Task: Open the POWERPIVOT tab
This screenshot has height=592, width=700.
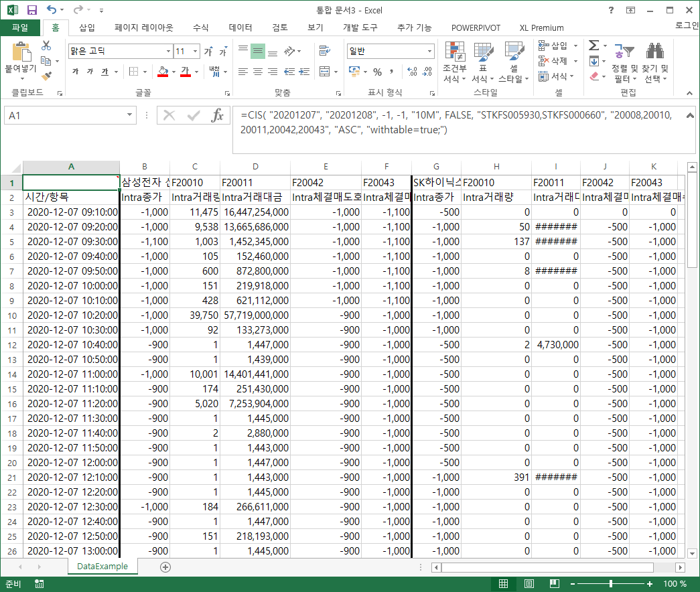Action: click(476, 27)
